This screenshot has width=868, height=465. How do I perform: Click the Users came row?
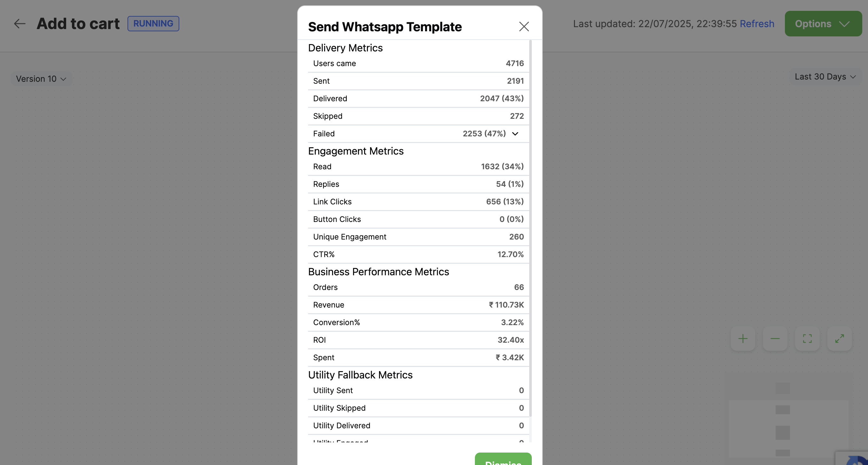(x=418, y=64)
